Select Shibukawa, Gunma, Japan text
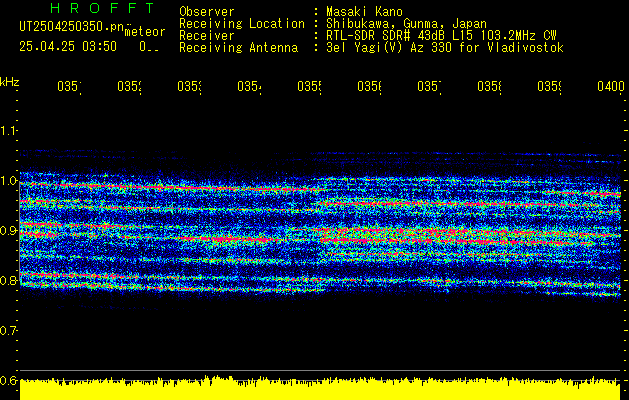This screenshot has width=629, height=400. coord(406,24)
